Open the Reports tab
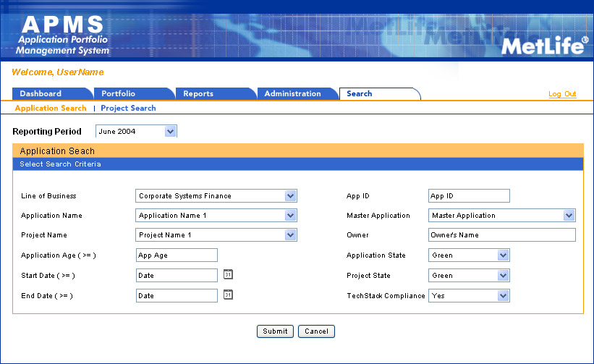The image size is (594, 364). (x=216, y=93)
